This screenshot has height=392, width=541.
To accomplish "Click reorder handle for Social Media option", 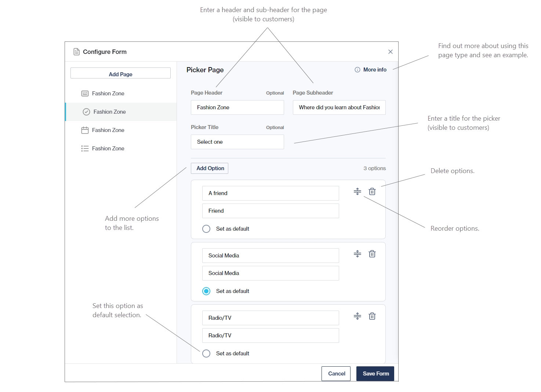I will (x=357, y=254).
